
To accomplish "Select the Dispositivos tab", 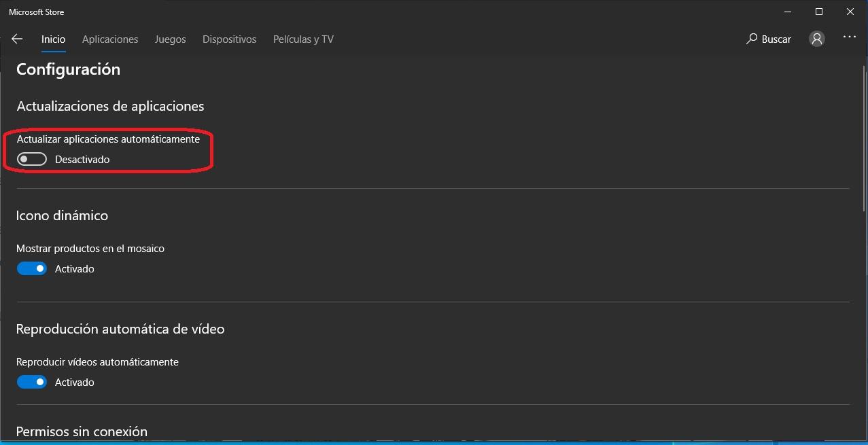I will (229, 39).
